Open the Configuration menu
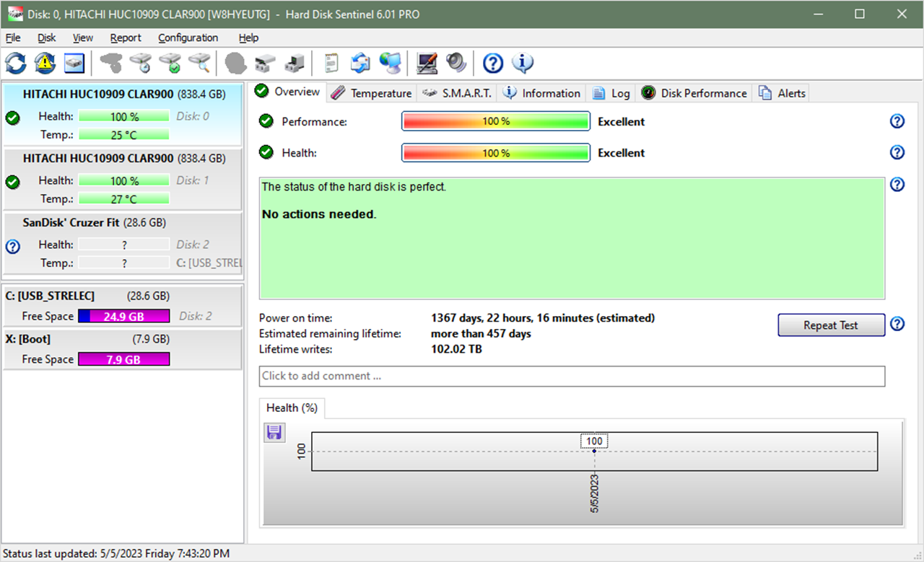 [188, 38]
